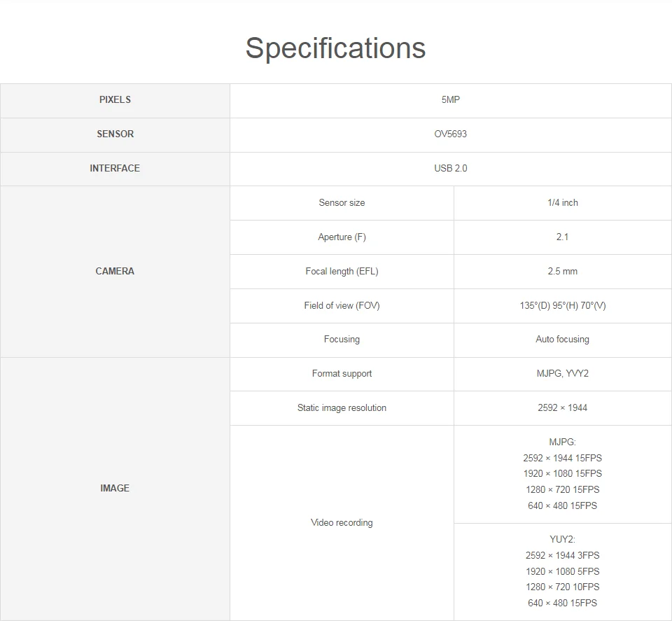Select the Aperture (F) label
Screen dimensions: 672x621
[x=342, y=237]
